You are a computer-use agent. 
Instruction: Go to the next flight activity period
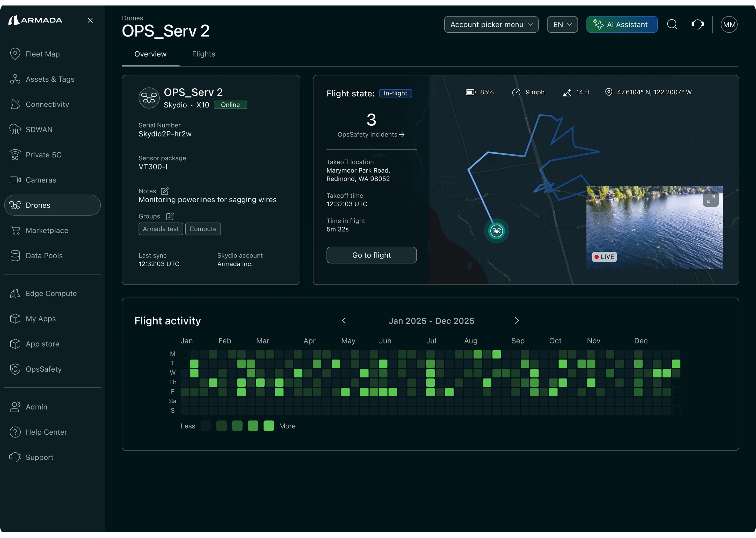(517, 321)
